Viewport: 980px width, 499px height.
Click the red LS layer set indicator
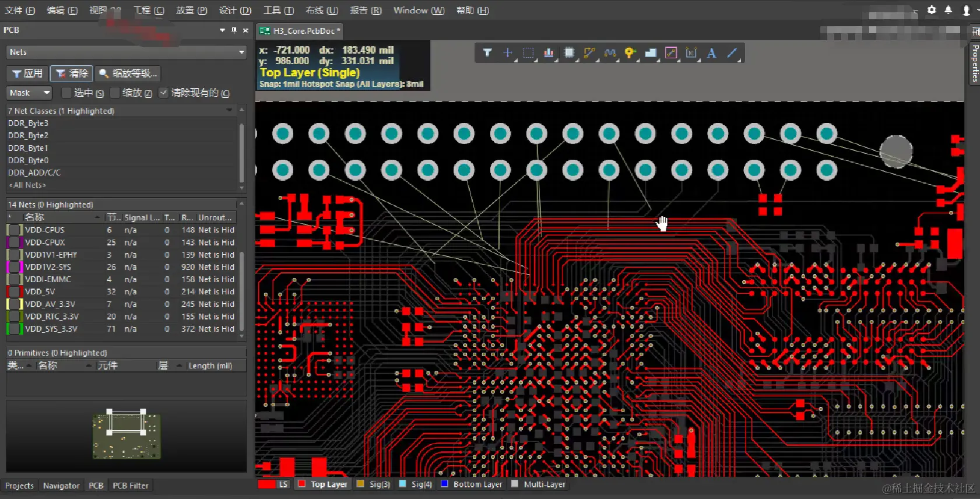[274, 484]
